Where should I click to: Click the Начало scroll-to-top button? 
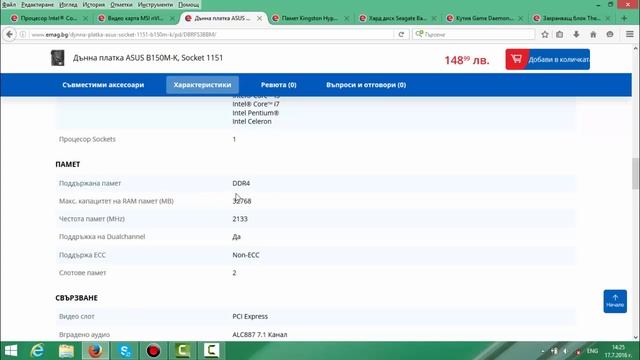pyautogui.click(x=615, y=301)
